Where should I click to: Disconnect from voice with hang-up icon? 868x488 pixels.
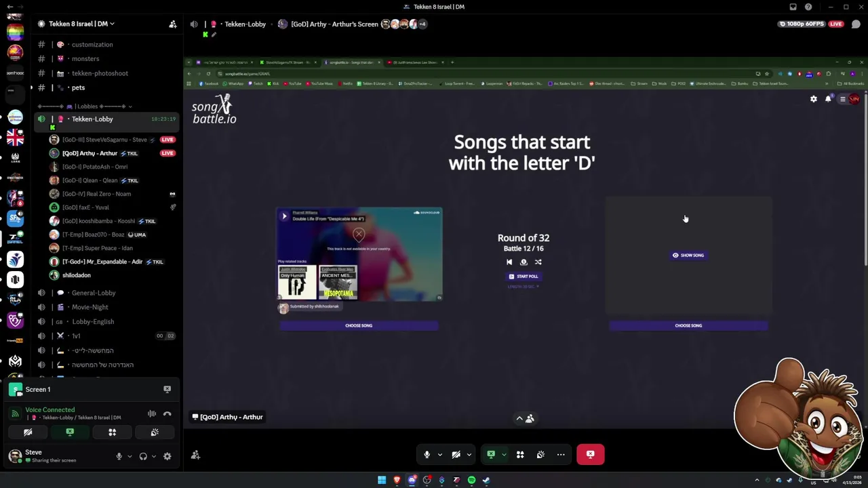coord(167,413)
